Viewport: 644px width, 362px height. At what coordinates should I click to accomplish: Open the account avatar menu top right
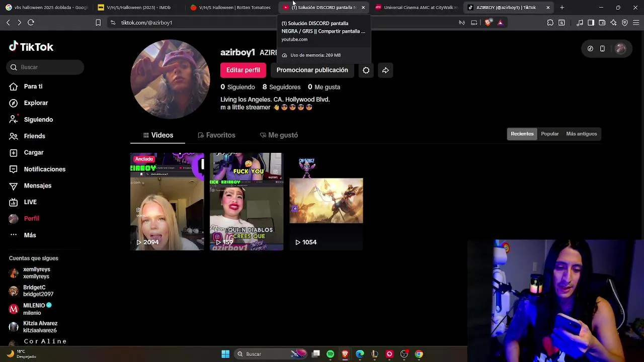coord(621,49)
